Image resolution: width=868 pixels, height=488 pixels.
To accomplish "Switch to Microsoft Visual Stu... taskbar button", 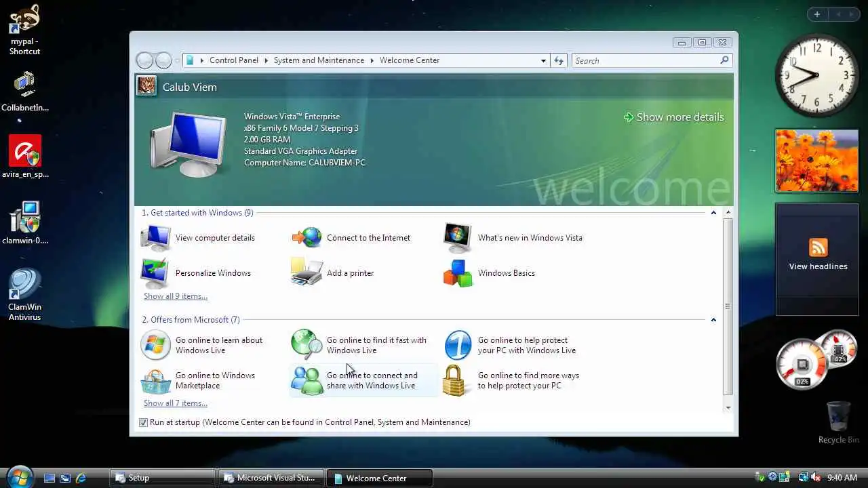I will [x=271, y=478].
